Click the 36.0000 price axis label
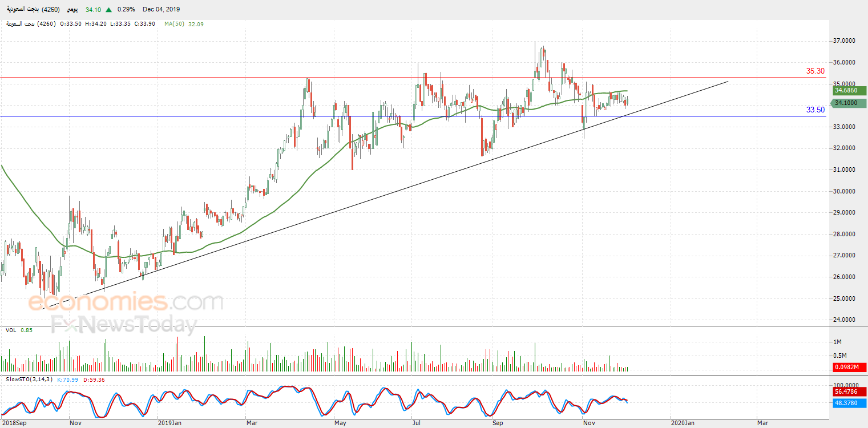The width and height of the screenshot is (868, 428). pyautogui.click(x=845, y=62)
